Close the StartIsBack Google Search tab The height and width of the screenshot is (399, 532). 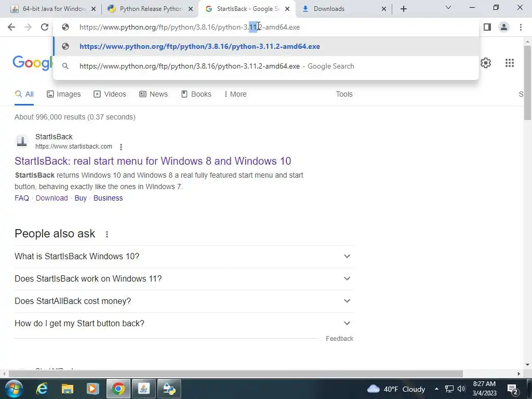coord(287,9)
